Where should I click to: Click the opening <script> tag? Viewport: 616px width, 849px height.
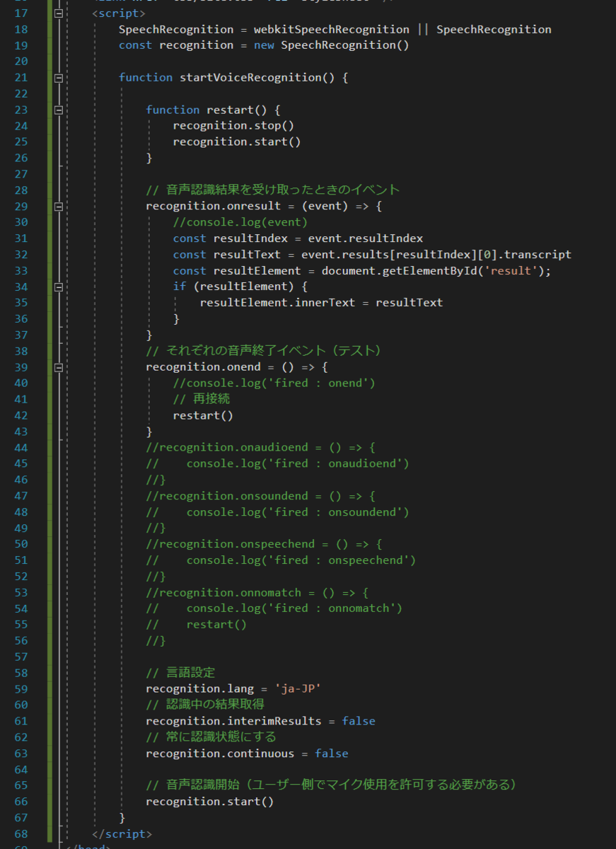(x=119, y=13)
